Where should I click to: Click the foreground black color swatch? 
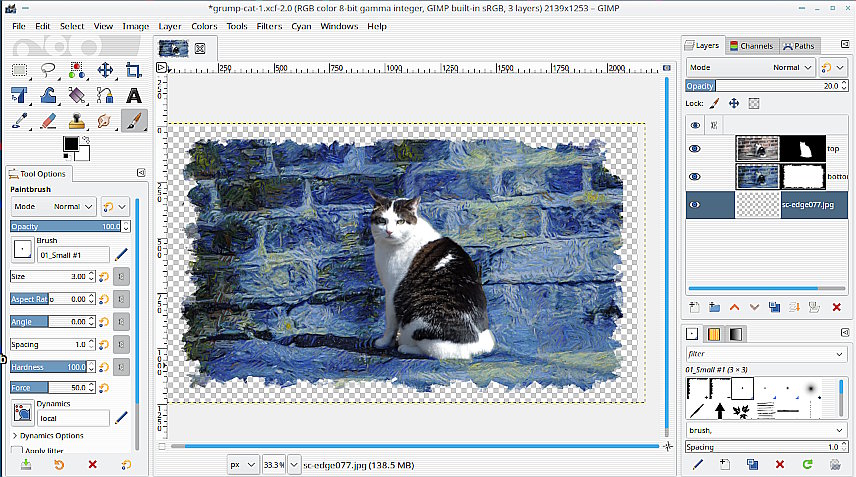pos(70,144)
